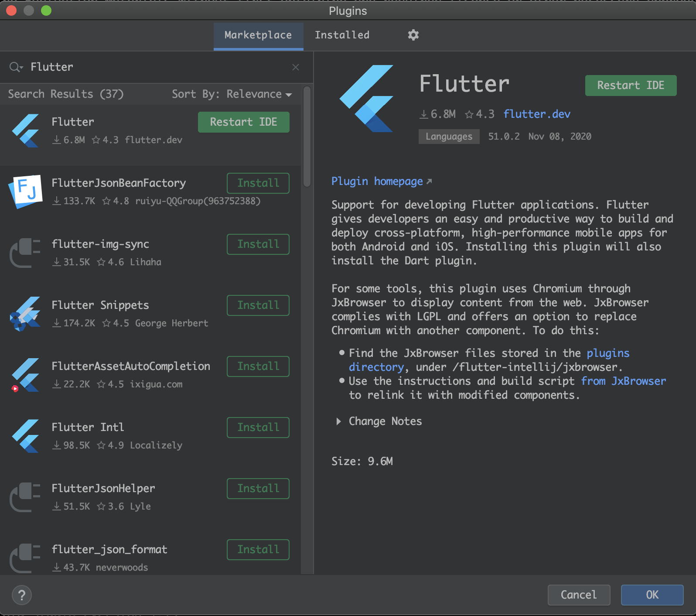Viewport: 696px width, 616px height.
Task: Click the large Flutter logo in details
Action: coord(367,99)
